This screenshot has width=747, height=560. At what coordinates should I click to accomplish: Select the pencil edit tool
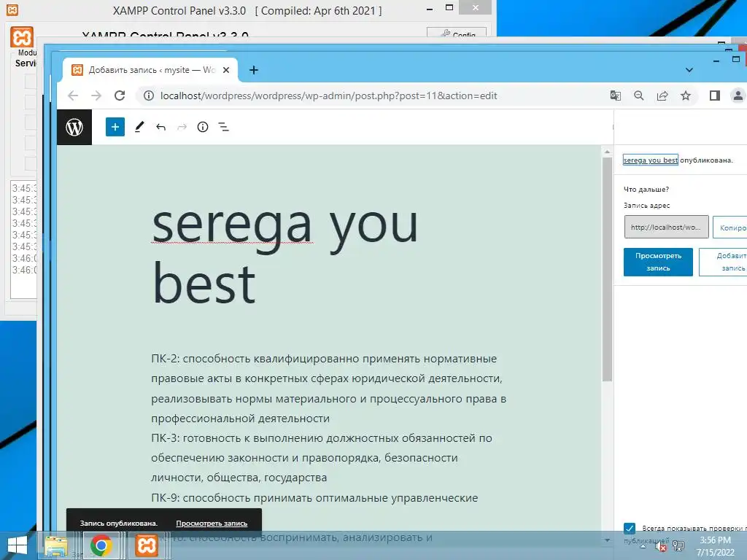coord(139,127)
